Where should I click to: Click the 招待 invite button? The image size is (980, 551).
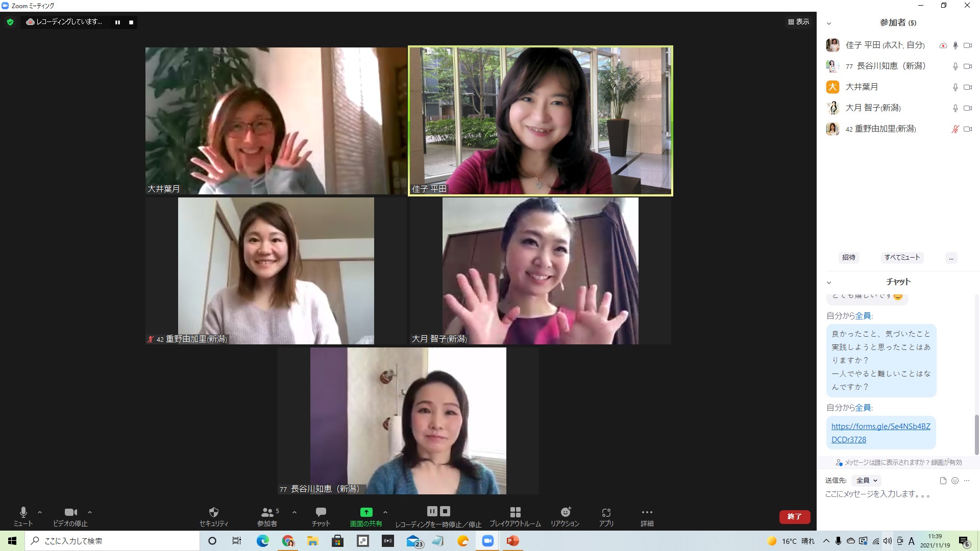pyautogui.click(x=849, y=258)
